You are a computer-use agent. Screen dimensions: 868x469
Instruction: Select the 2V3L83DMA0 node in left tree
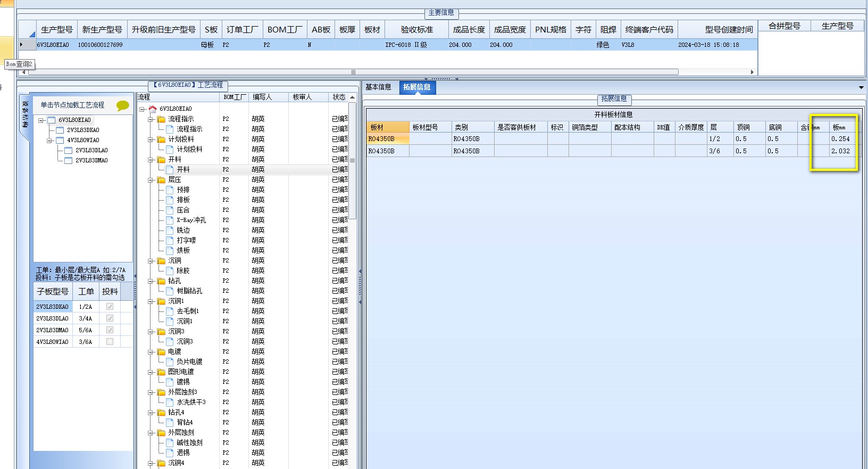(x=91, y=160)
